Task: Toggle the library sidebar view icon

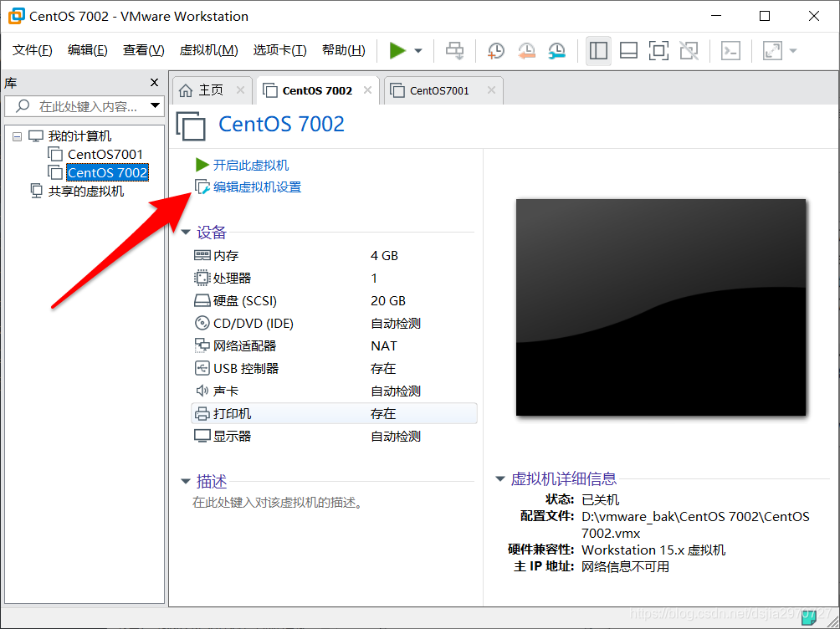Action: (598, 51)
